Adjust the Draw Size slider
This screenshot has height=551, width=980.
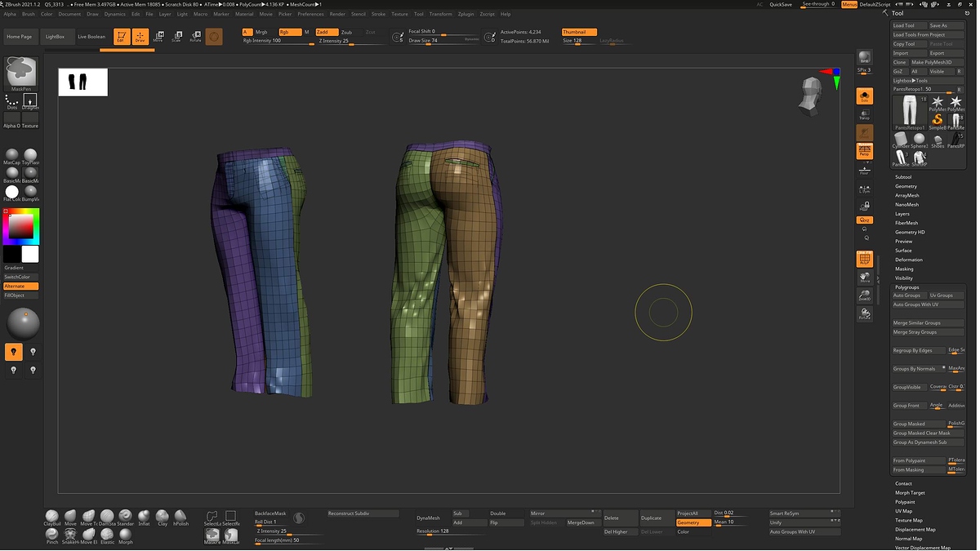point(444,40)
